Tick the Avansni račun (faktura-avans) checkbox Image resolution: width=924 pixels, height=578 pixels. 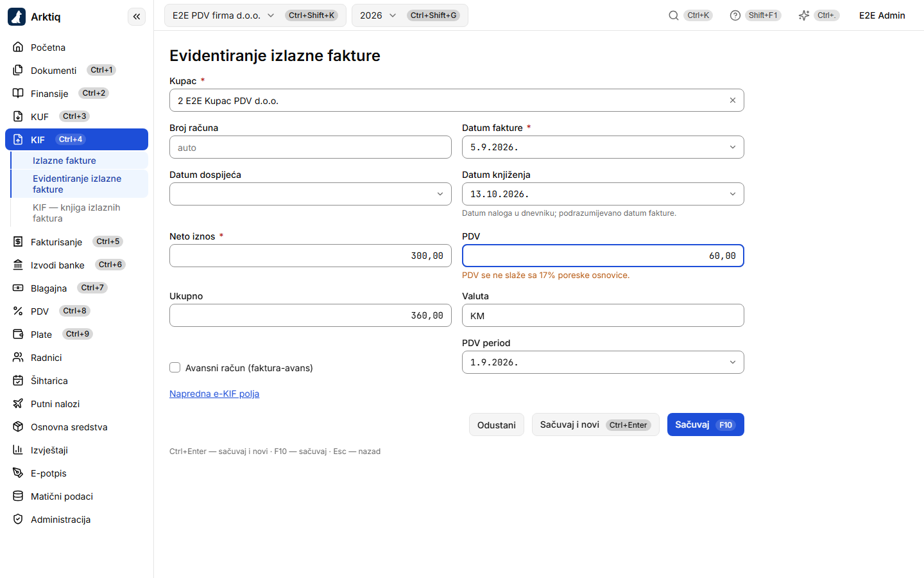(x=175, y=367)
